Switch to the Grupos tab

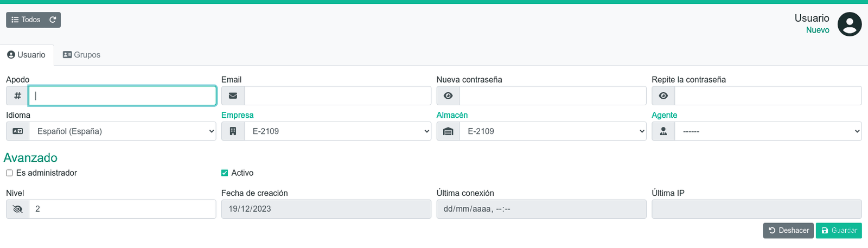coord(82,55)
